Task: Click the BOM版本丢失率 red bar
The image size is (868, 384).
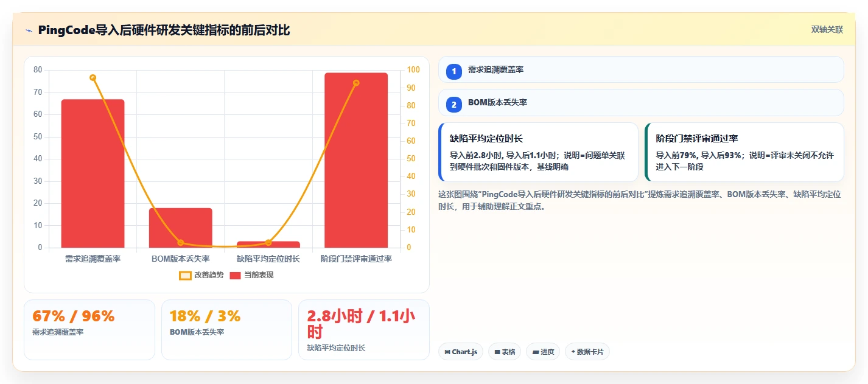Action: (x=180, y=228)
